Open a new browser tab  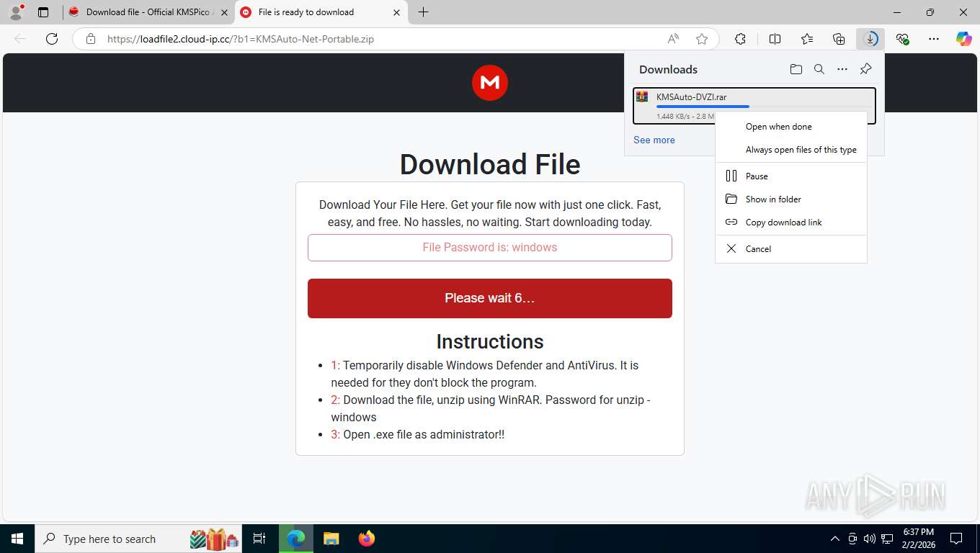(424, 12)
